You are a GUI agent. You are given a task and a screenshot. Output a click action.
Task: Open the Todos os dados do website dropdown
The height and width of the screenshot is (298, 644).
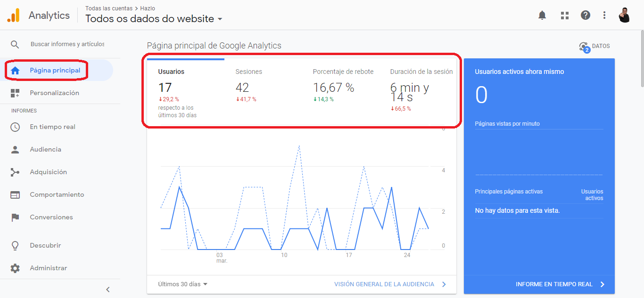pos(154,19)
